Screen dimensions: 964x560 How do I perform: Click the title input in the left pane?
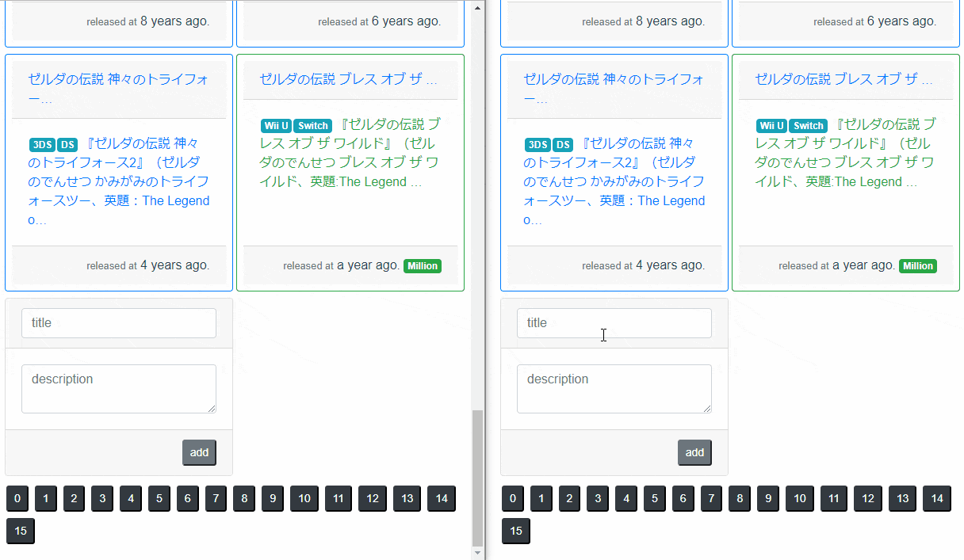tap(119, 323)
